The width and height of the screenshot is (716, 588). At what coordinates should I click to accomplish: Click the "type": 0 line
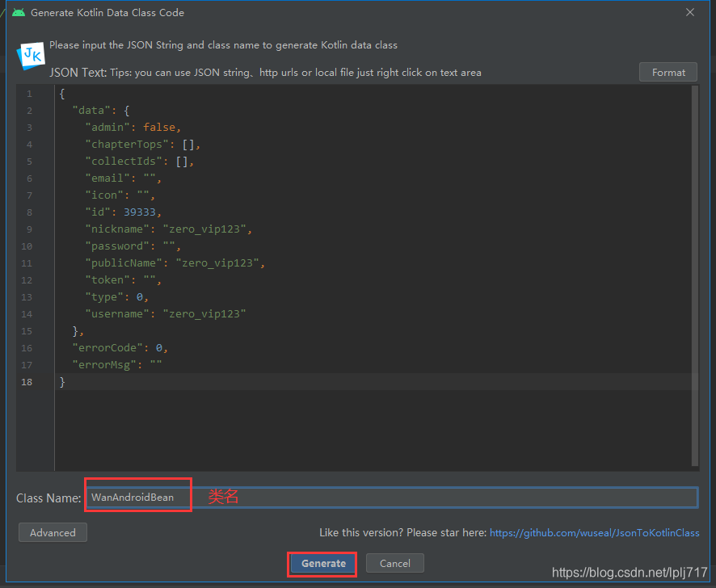tap(117, 297)
